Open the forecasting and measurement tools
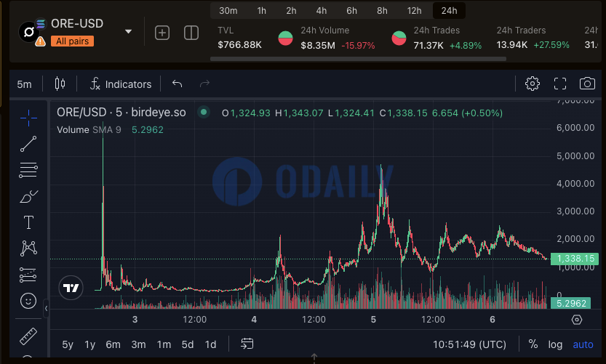 (x=28, y=275)
